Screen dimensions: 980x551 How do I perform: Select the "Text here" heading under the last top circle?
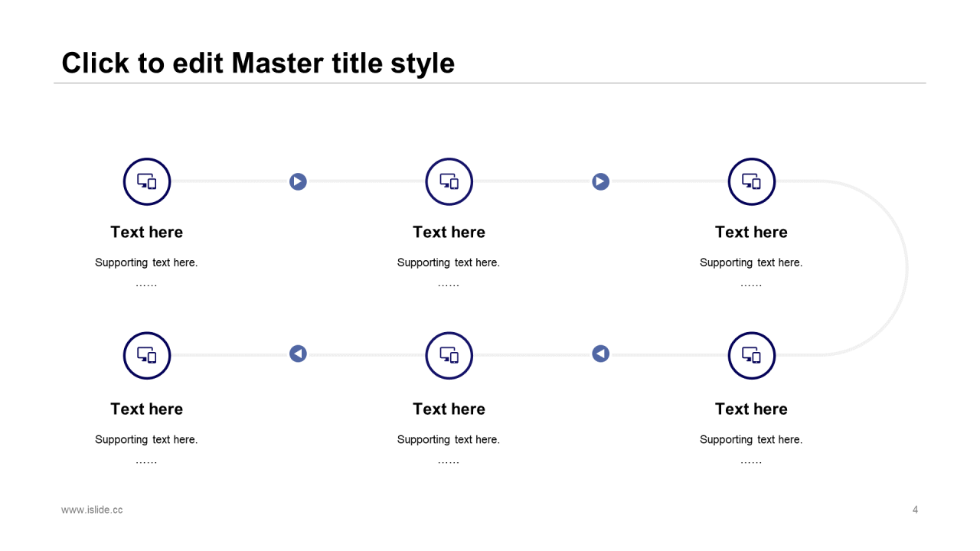click(x=752, y=232)
